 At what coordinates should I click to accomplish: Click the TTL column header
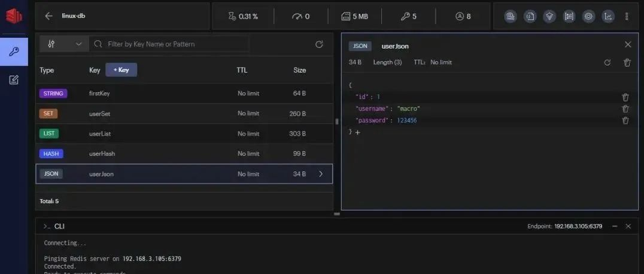point(242,70)
